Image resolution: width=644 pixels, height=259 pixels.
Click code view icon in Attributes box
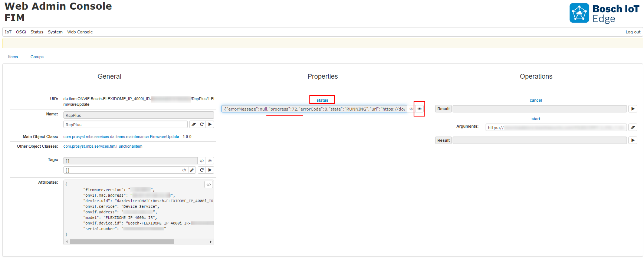pyautogui.click(x=209, y=184)
